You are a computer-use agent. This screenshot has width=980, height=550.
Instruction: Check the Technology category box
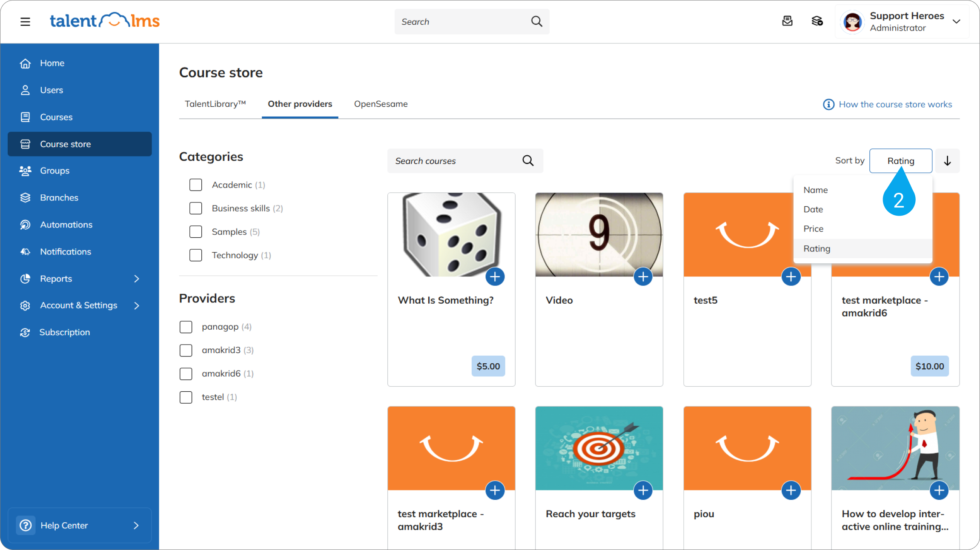coord(195,255)
